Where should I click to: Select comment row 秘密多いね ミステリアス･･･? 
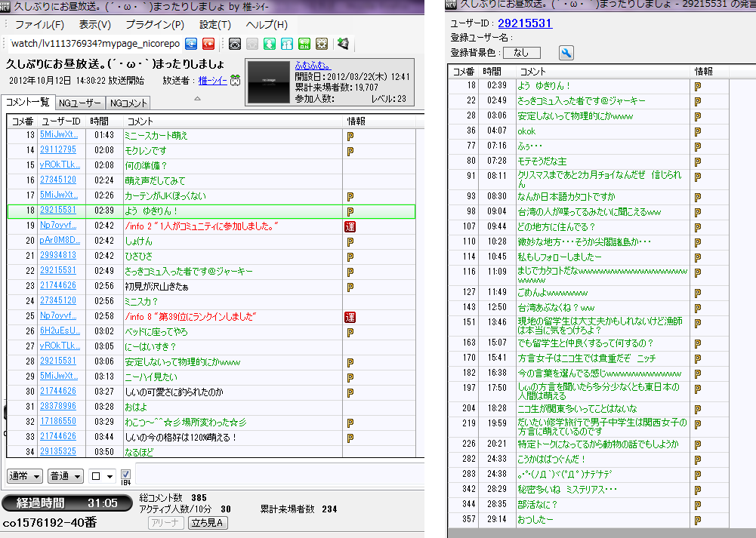point(588,490)
